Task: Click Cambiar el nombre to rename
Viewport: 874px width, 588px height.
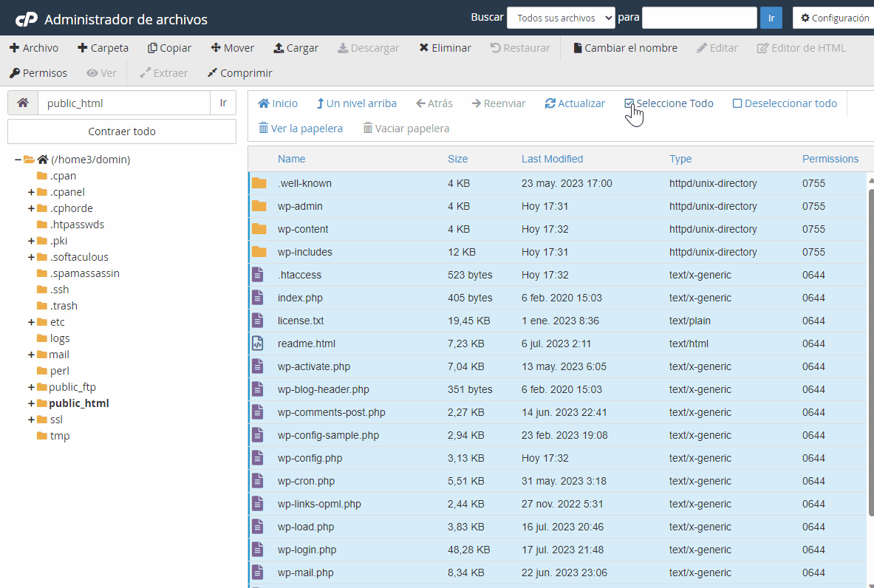Action: pos(626,48)
